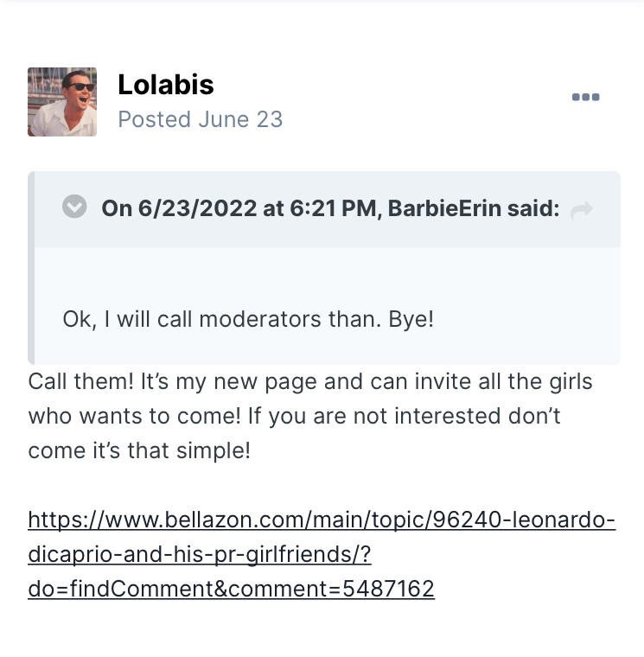644x657 pixels.
Task: Click Lolabis profile avatar picture
Action: (62, 102)
